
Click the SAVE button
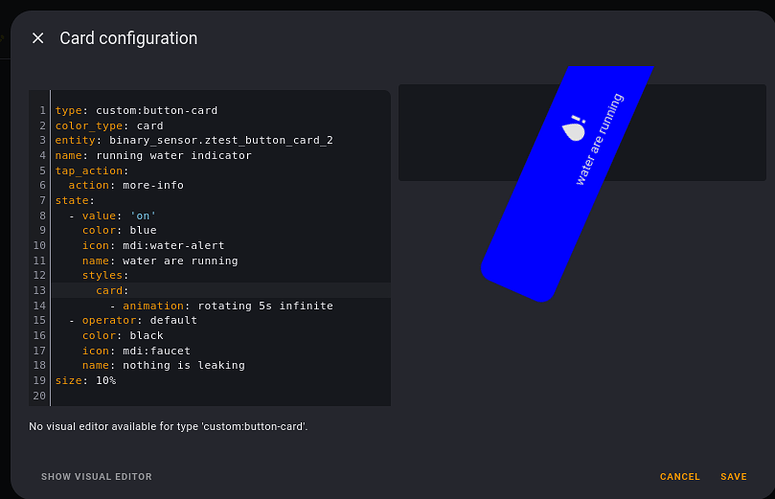pyautogui.click(x=733, y=477)
